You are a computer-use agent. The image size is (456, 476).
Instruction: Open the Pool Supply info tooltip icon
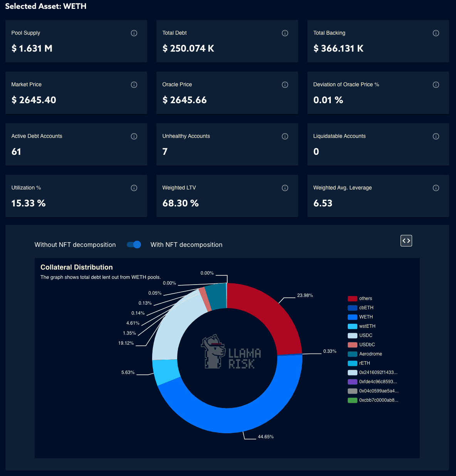[x=134, y=33]
